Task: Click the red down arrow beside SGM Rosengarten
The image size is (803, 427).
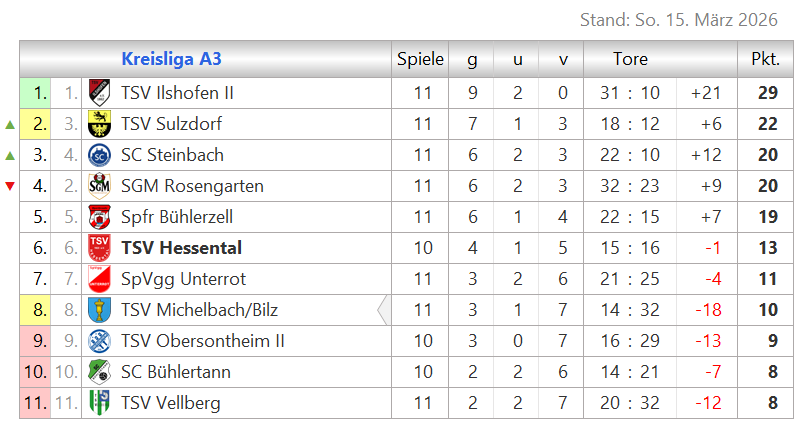Action: (x=10, y=187)
